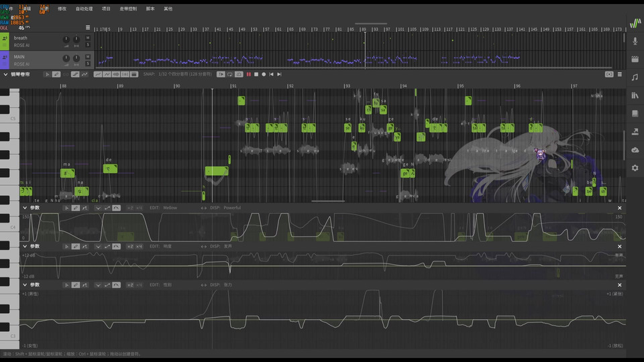Close the third parameter panel
Screen dimensions: 644x362
tap(620, 286)
